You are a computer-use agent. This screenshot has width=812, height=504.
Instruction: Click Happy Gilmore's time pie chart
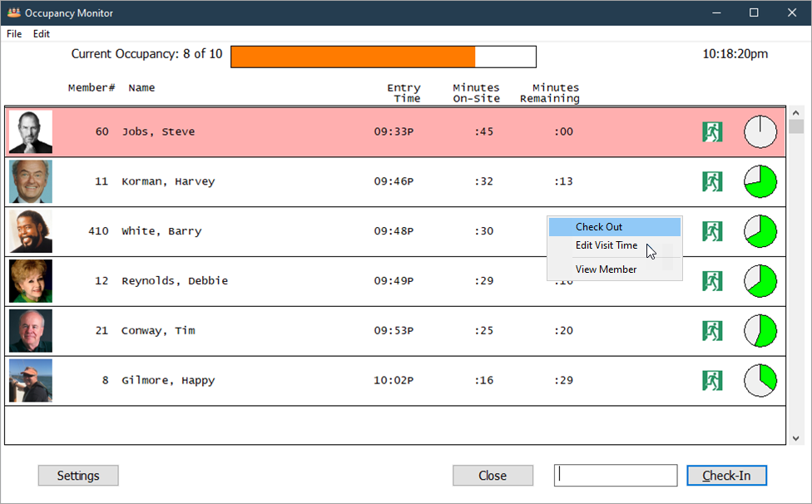760,381
